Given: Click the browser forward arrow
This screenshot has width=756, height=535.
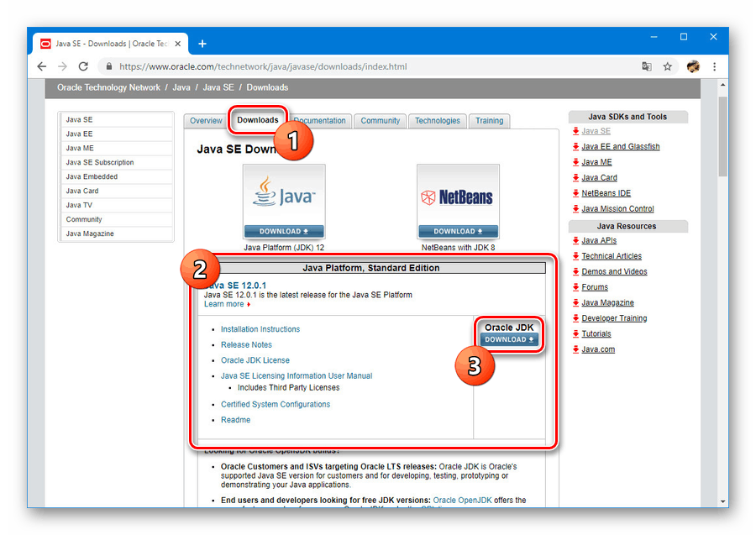Looking at the screenshot, I should [x=62, y=66].
